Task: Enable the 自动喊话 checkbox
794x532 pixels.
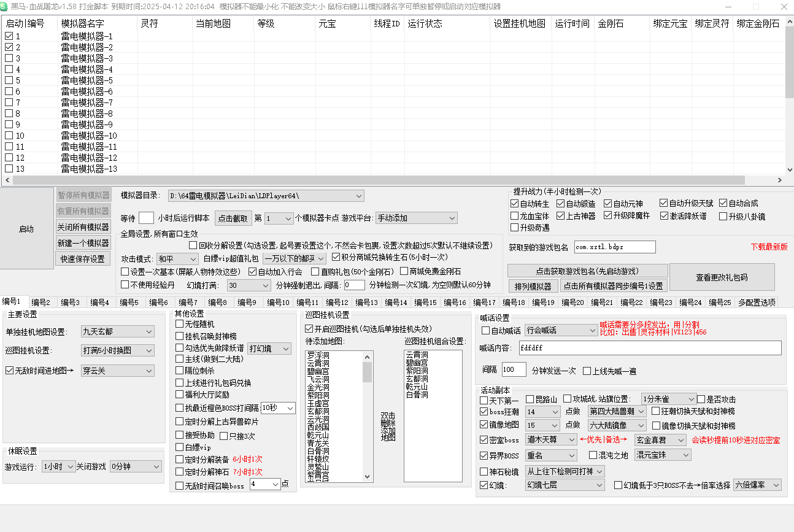Action: coord(486,331)
